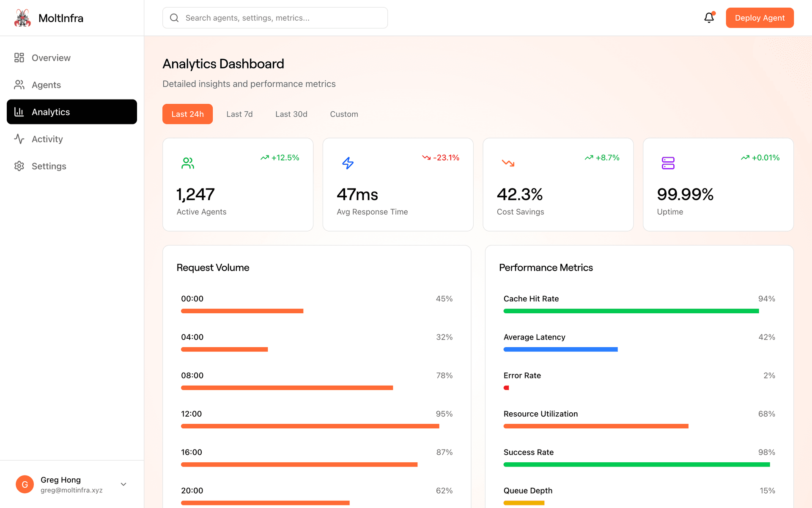Click the Request Volume heading
The width and height of the screenshot is (812, 508).
213,268
